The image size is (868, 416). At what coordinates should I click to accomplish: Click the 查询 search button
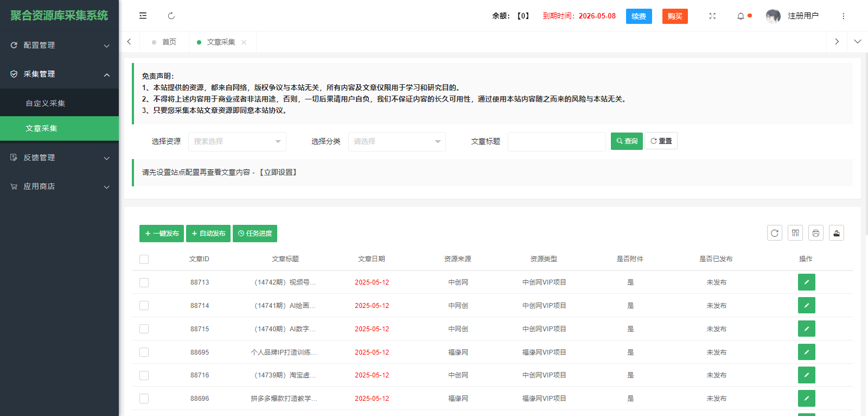click(627, 141)
